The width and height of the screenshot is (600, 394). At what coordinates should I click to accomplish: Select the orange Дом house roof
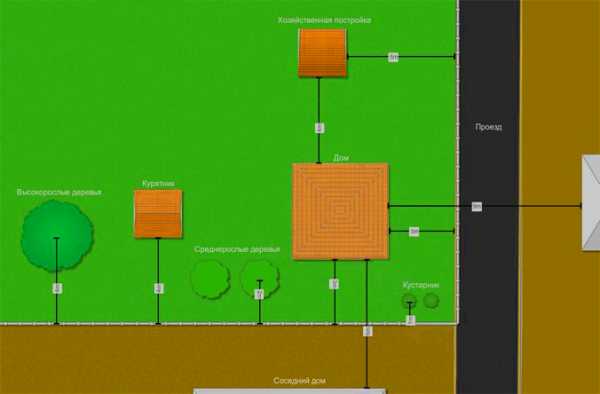tap(340, 212)
